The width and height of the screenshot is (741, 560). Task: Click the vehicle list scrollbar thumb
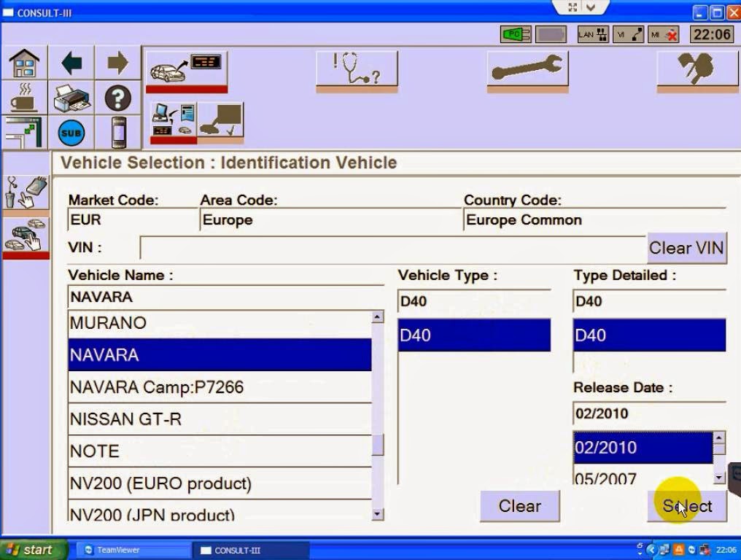[x=378, y=445]
